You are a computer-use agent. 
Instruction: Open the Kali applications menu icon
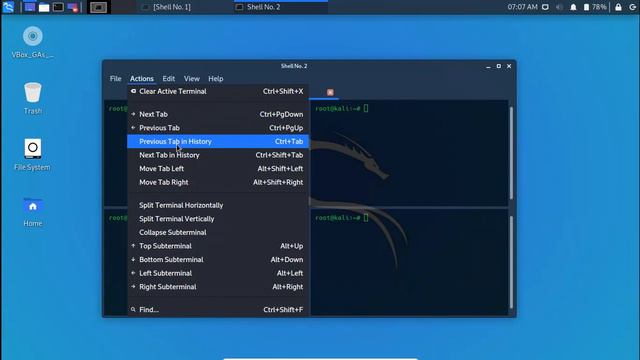(8, 7)
